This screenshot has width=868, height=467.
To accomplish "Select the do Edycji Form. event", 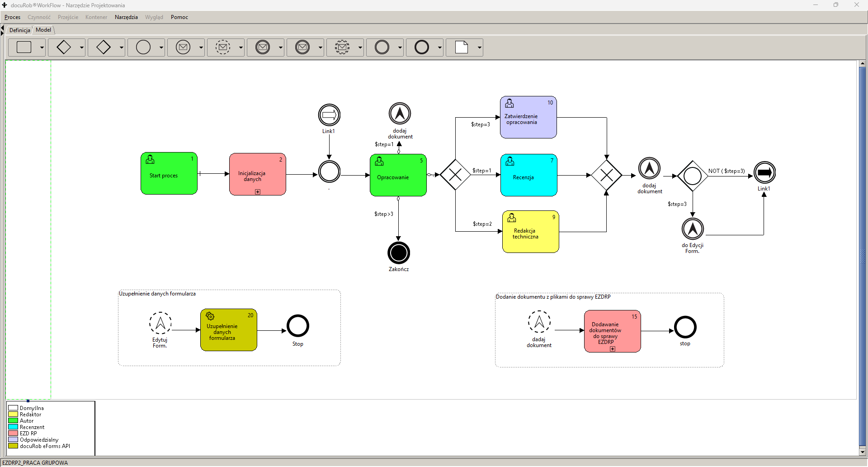I will pyautogui.click(x=693, y=229).
